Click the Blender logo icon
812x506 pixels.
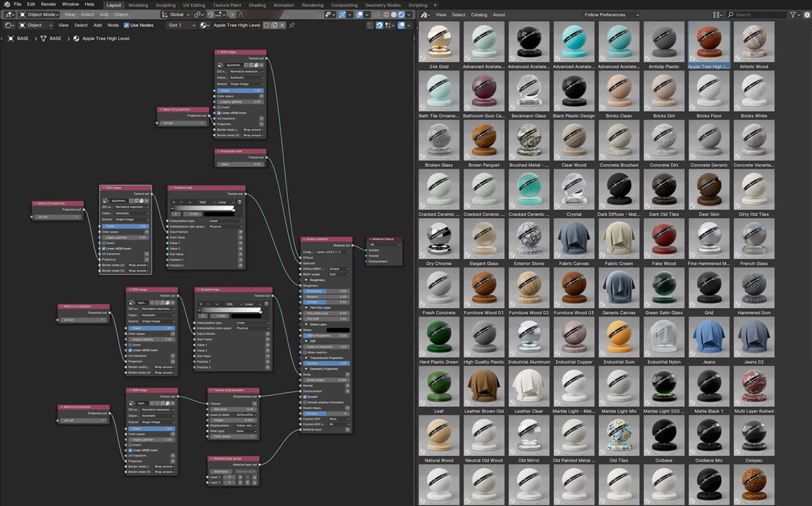point(6,4)
